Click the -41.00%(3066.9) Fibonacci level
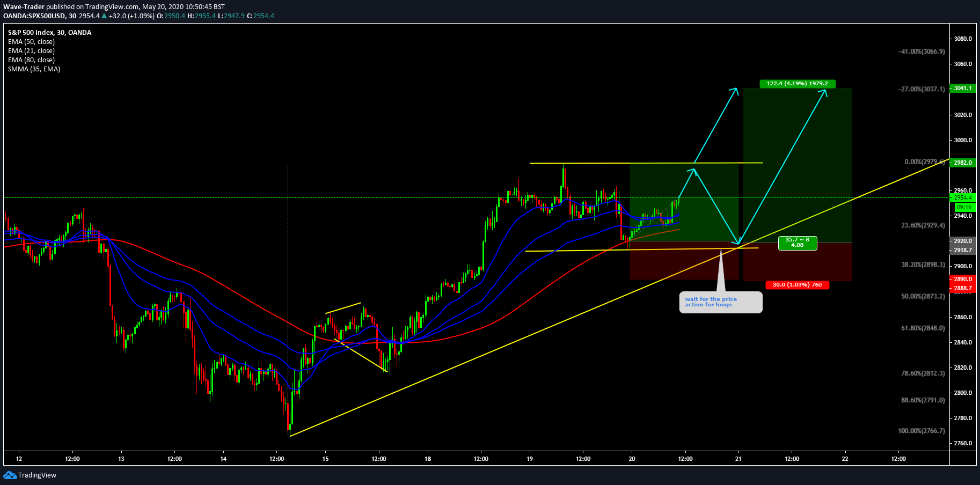This screenshot has width=980, height=485. (x=922, y=52)
